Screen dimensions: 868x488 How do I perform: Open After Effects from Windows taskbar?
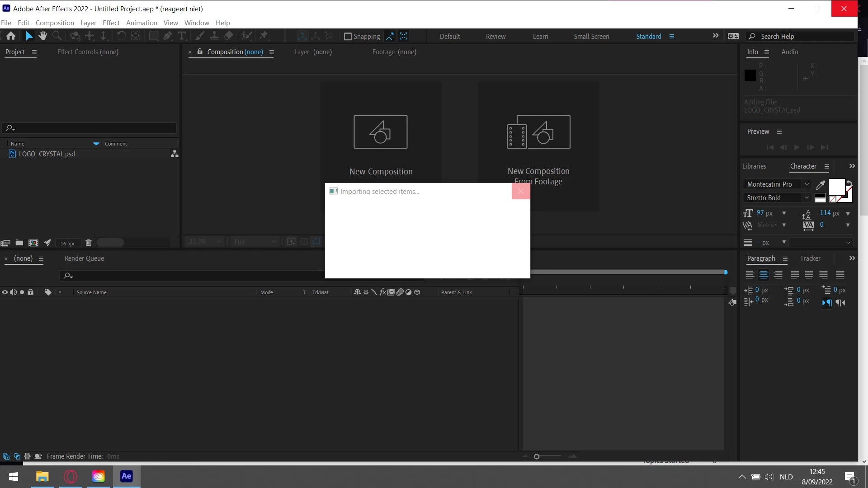tap(127, 476)
